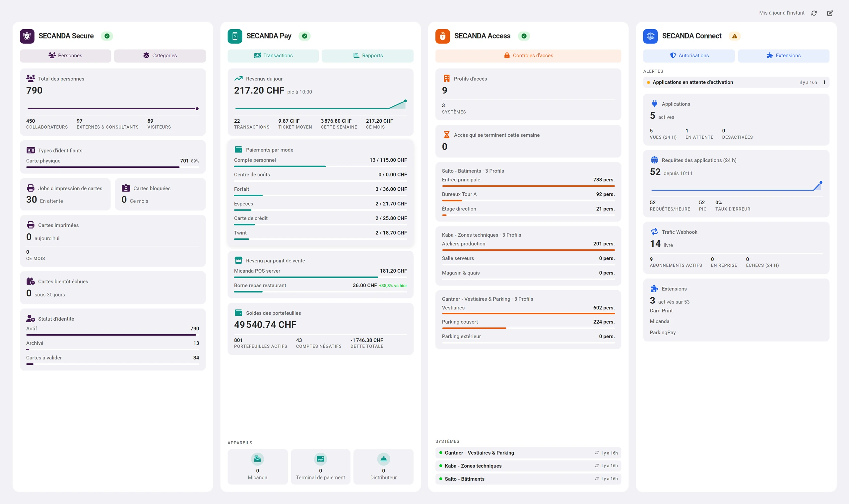Open the Rapports button
The height and width of the screenshot is (504, 849).
point(368,56)
